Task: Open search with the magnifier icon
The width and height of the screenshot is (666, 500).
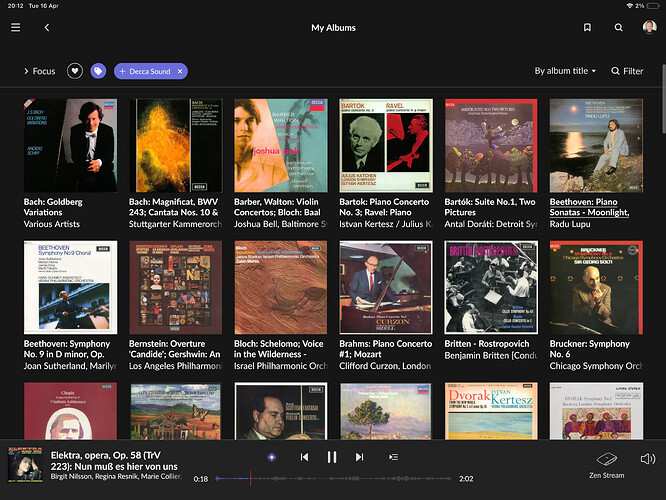Action: [618, 28]
